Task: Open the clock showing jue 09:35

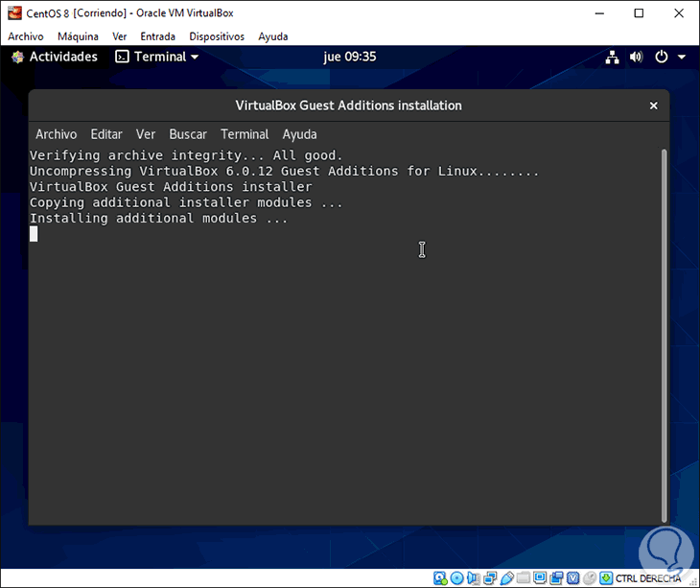Action: 350,57
